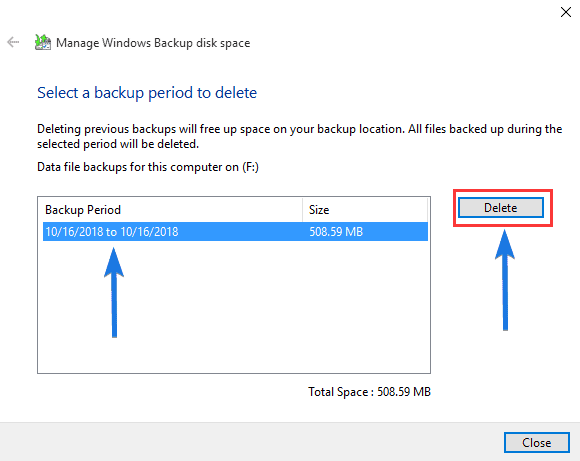
Task: Select the 10/16/2018 to 10/16/2018 backup row
Action: coord(235,232)
